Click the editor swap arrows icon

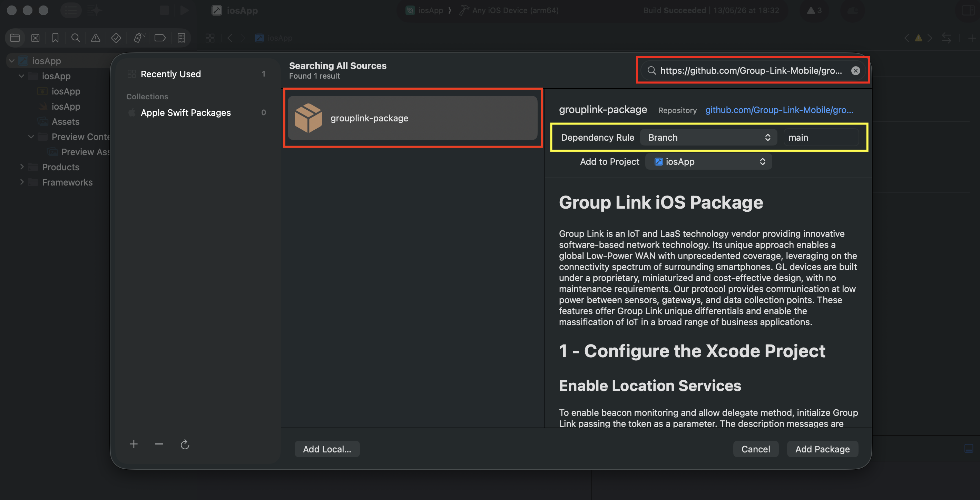[947, 38]
